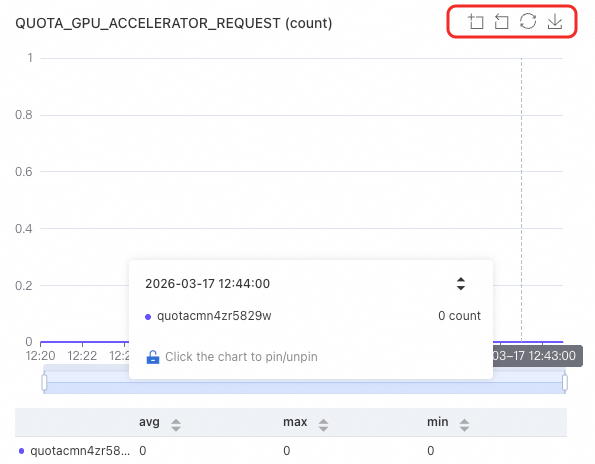Click the 0.6 y-axis label
595x464 pixels.
pyautogui.click(x=24, y=172)
